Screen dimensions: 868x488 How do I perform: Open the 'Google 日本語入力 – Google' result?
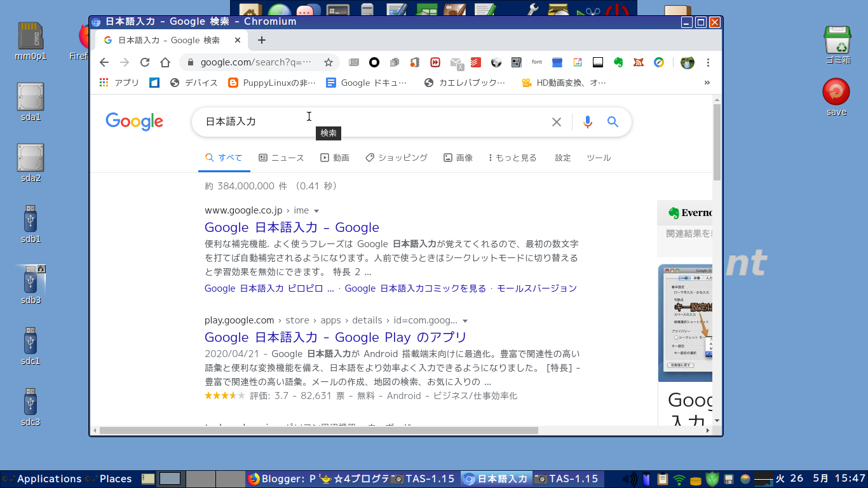[292, 227]
